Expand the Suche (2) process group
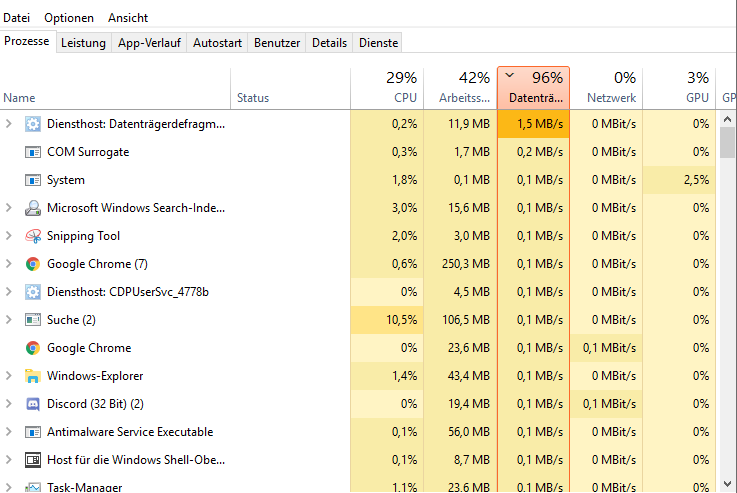Viewport: 737px width, 493px height. 8,320
